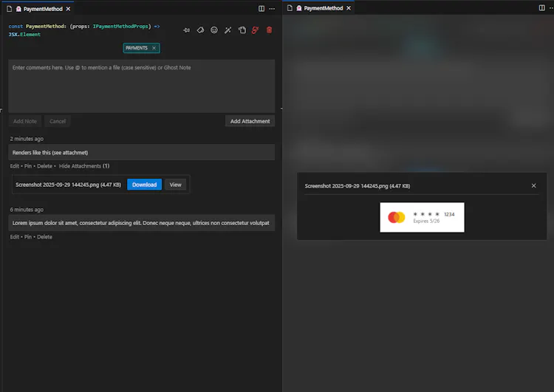
Task: Close the right PaymentMethod tab
Action: [349, 8]
